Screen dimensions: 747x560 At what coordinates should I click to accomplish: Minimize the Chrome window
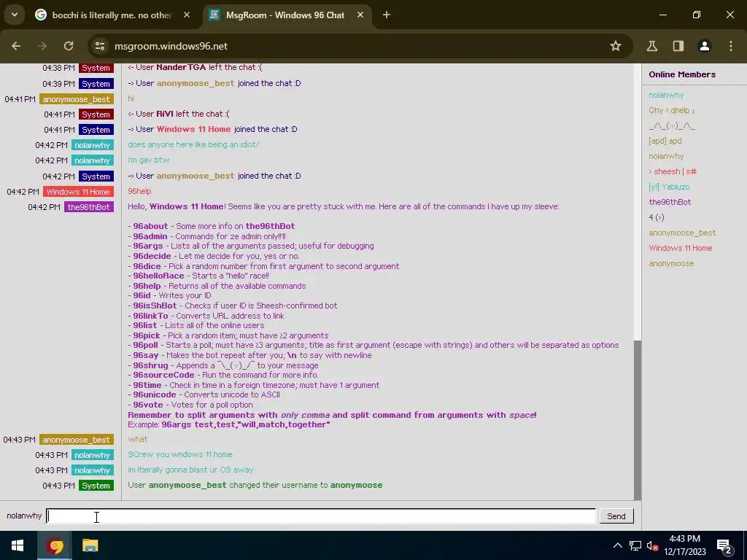point(662,15)
